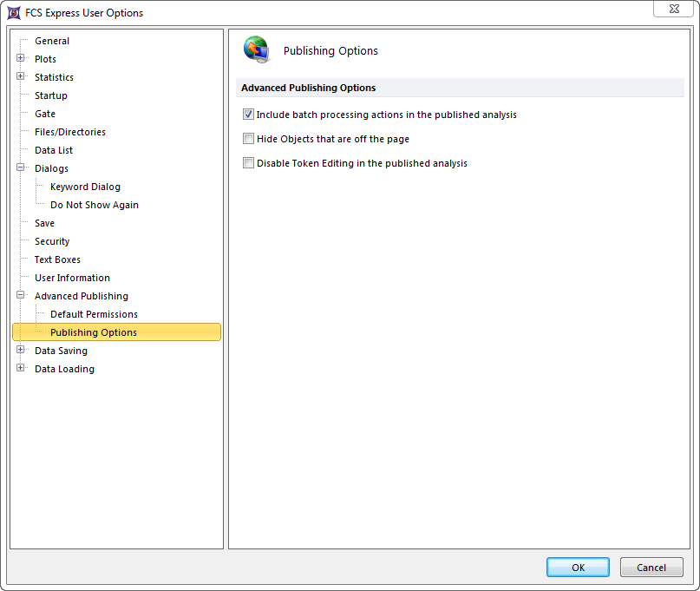
Task: Select the Do Not Show Again item
Action: pyautogui.click(x=94, y=205)
